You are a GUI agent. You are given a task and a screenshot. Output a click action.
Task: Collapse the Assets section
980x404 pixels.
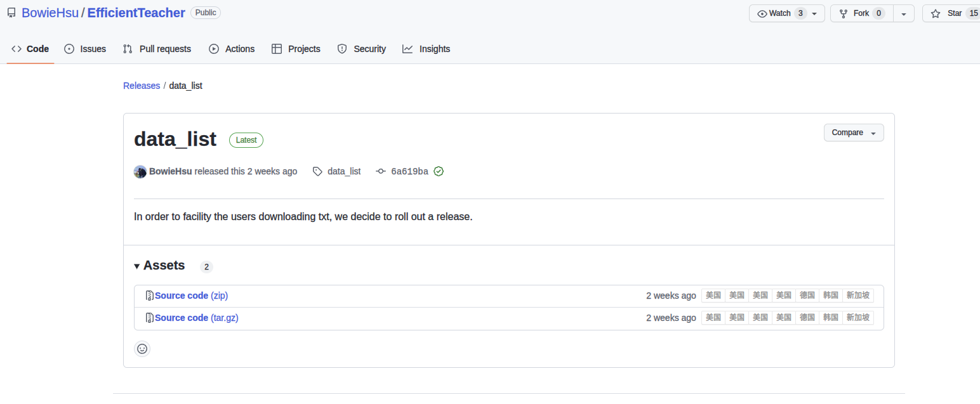[x=137, y=266]
